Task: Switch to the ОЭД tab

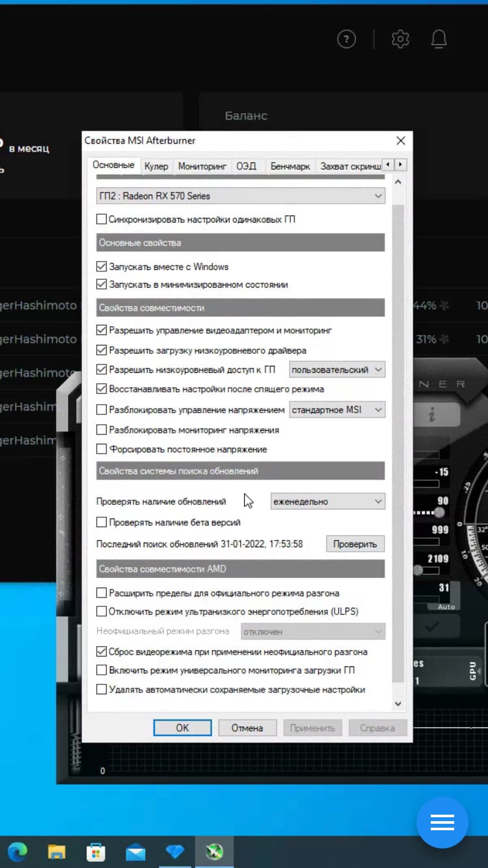Action: click(x=247, y=167)
